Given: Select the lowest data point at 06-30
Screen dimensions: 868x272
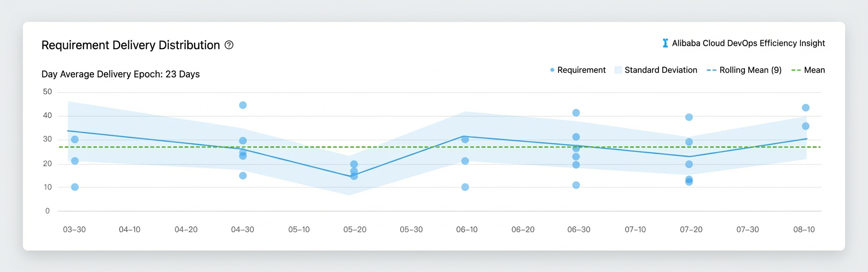Looking at the screenshot, I should tap(576, 185).
